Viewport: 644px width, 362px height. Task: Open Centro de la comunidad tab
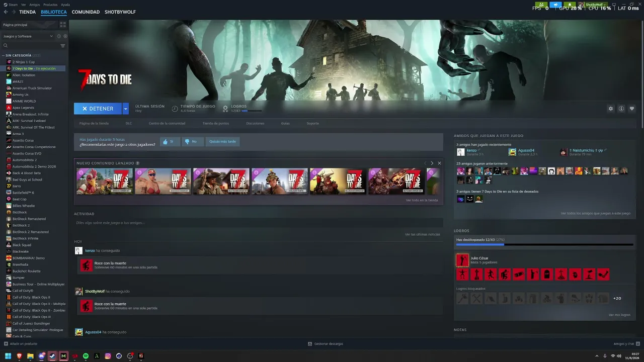pyautogui.click(x=167, y=123)
